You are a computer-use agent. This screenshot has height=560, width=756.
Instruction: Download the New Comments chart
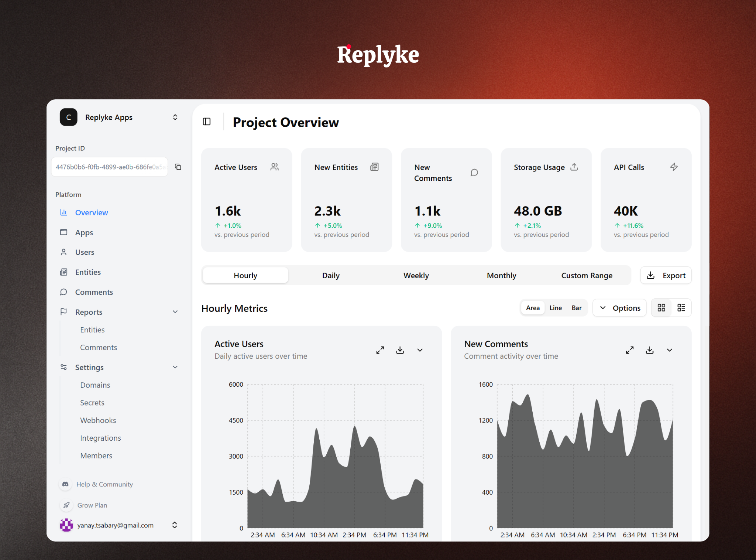650,350
